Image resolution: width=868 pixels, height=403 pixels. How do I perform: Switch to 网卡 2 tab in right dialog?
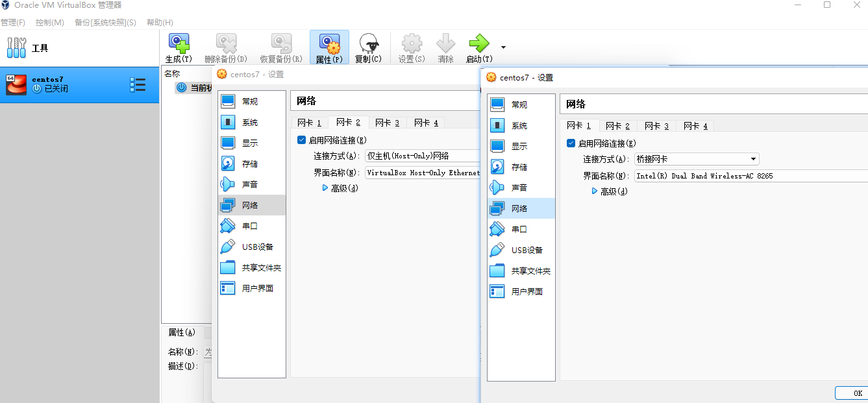pyautogui.click(x=618, y=126)
